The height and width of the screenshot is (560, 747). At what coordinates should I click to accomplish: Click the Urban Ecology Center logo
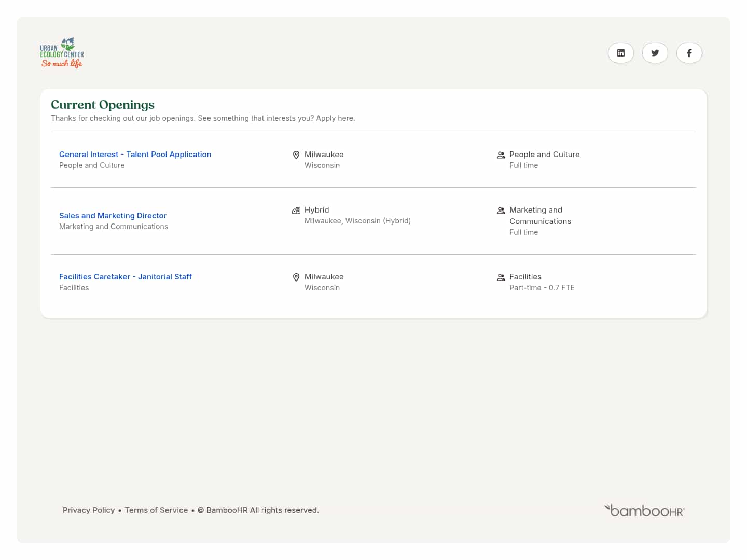pyautogui.click(x=62, y=53)
